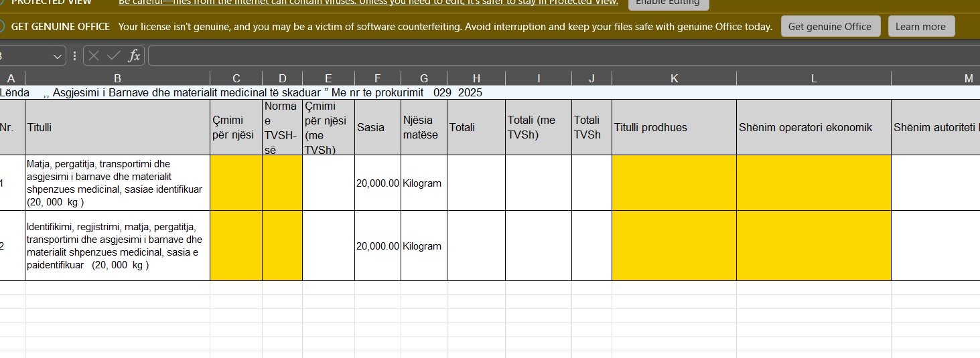This screenshot has height=358, width=980.
Task: Click the Enter checkmark in formula bar
Action: (114, 56)
